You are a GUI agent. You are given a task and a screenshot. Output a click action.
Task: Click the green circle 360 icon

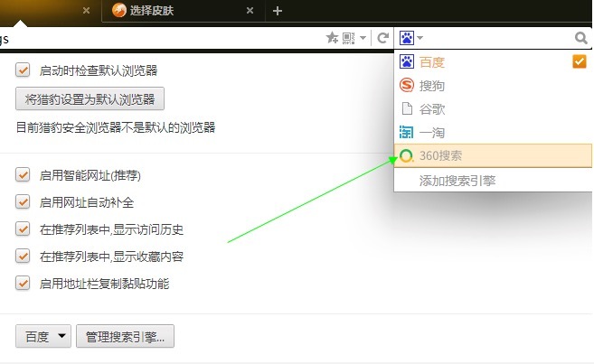click(x=407, y=155)
